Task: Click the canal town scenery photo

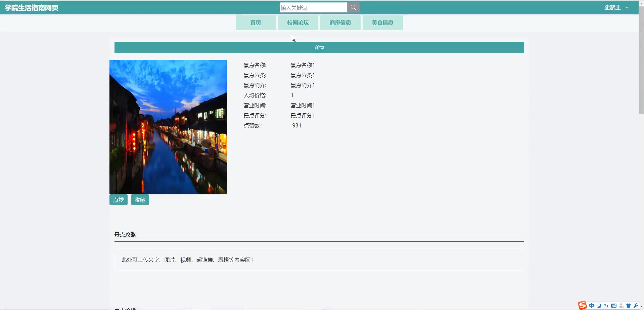Action: pos(168,127)
